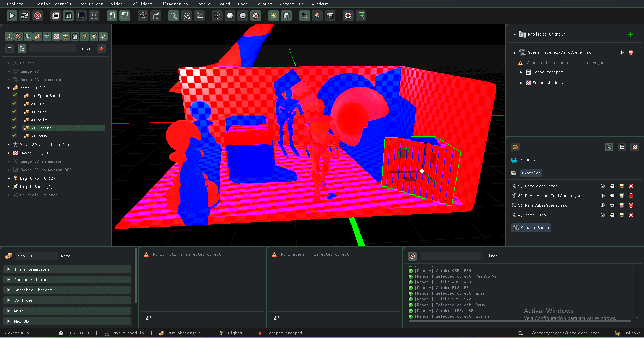Image resolution: width=644 pixels, height=338 pixels.
Task: Click the camera screenshot icon in toolbar
Action: [330, 16]
